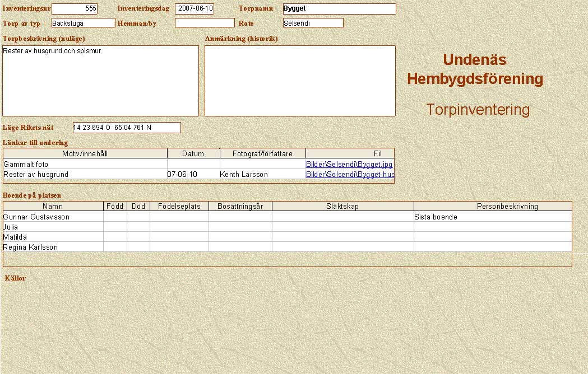Click the empty Hemman/by field
Viewport: 588px width, 374px height.
(x=204, y=23)
